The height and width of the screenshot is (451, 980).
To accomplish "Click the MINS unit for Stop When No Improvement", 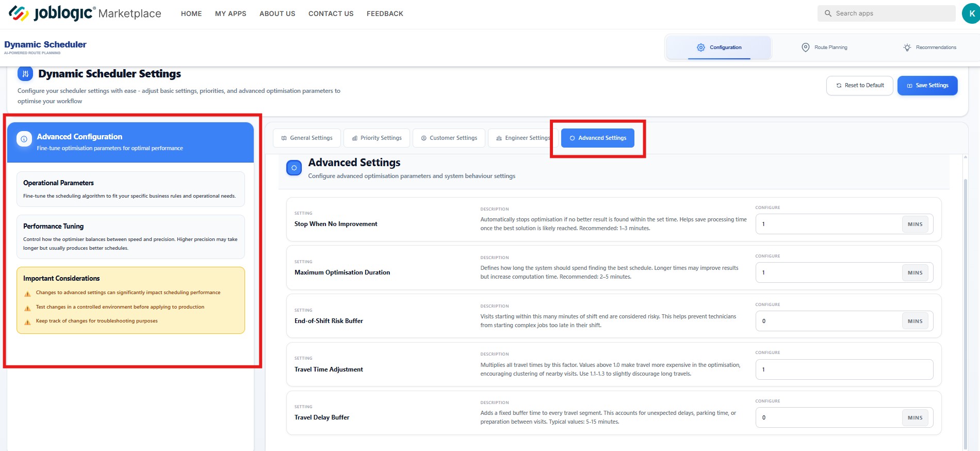I will tap(915, 224).
